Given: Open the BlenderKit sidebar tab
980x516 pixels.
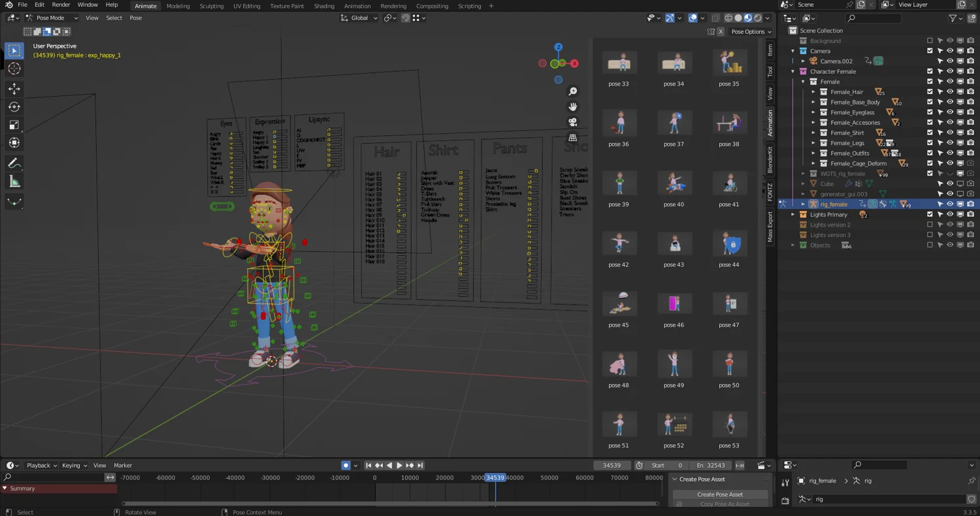Looking at the screenshot, I should click(x=770, y=159).
